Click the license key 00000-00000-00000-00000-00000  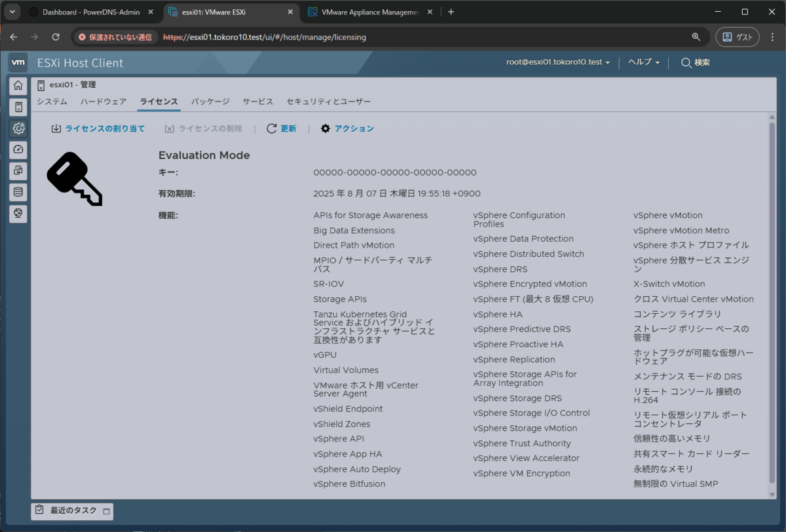(x=395, y=173)
